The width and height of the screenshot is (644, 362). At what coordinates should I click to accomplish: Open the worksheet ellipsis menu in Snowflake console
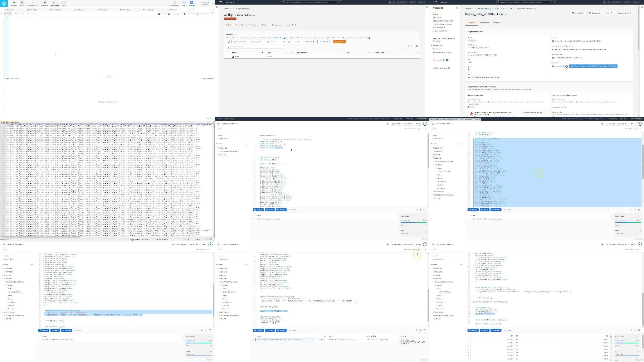(x=212, y=14)
